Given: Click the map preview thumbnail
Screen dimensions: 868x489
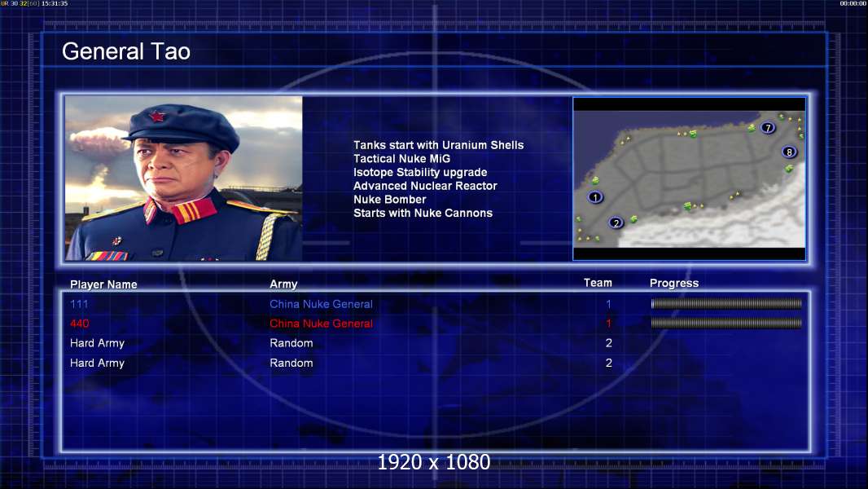Looking at the screenshot, I should 689,178.
